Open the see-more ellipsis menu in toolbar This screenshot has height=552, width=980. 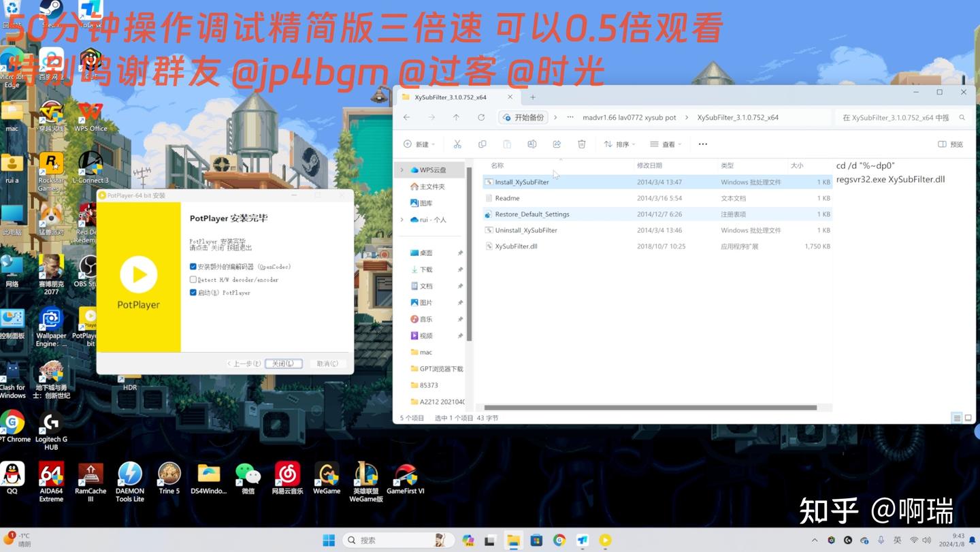(x=702, y=144)
